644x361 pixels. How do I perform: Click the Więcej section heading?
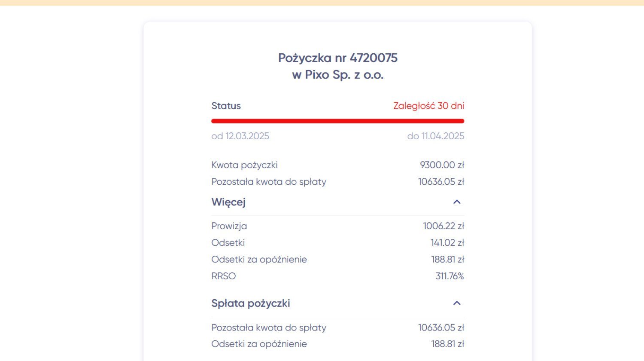pos(228,202)
